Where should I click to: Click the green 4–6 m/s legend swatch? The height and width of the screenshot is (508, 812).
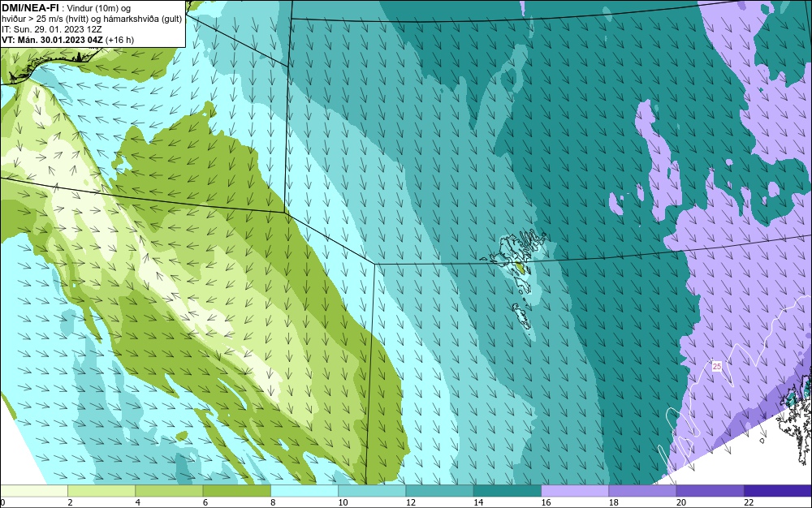point(169,491)
